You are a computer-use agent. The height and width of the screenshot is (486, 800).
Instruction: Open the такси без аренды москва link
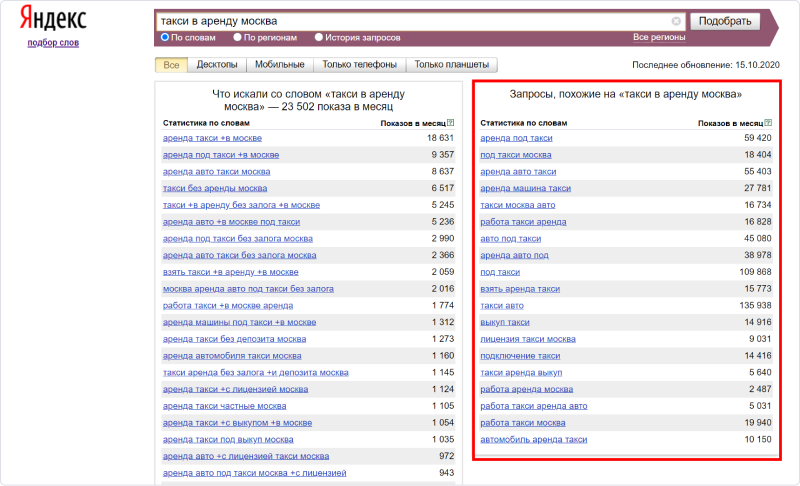[x=215, y=188]
